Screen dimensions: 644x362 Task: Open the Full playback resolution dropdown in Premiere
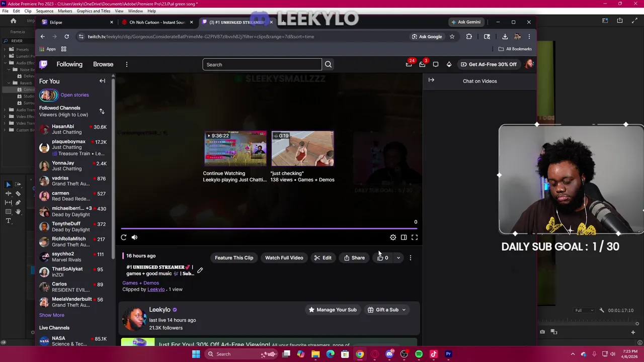[584, 310]
